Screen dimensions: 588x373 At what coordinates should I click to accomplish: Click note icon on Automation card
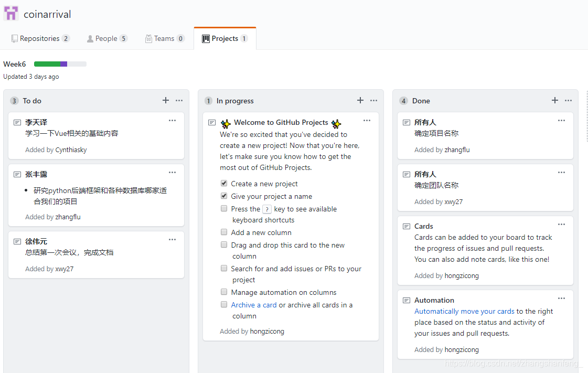[x=407, y=300]
